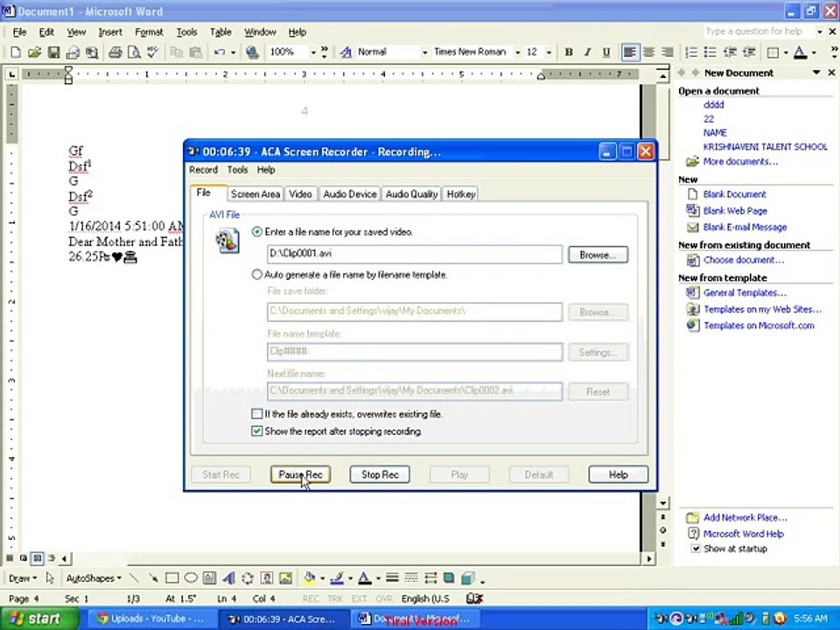
Task: Align text left
Action: point(630,52)
